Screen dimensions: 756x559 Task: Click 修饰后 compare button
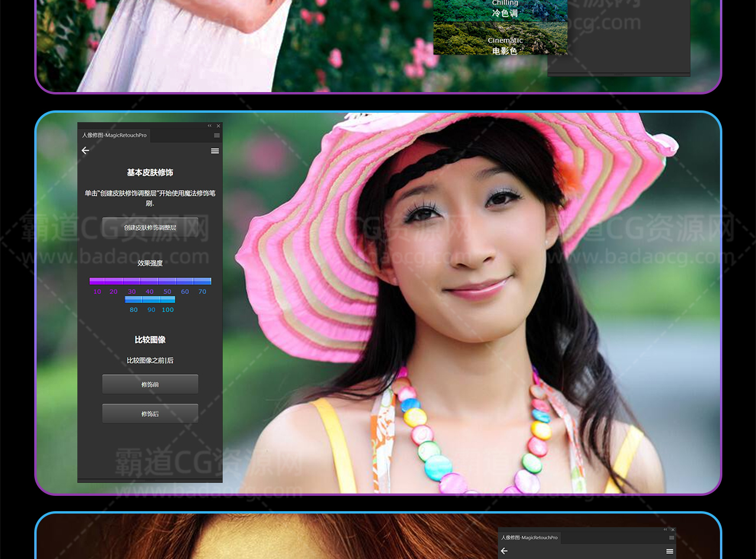(150, 414)
